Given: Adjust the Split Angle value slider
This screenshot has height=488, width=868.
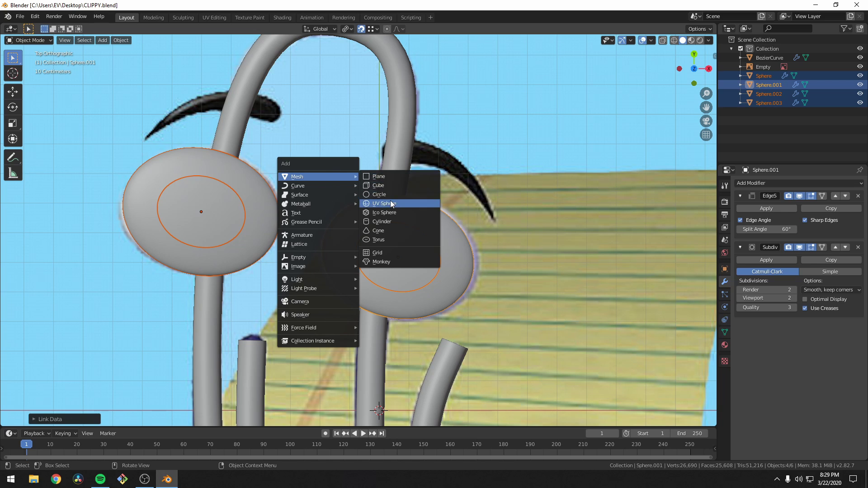Looking at the screenshot, I should pyautogui.click(x=766, y=229).
